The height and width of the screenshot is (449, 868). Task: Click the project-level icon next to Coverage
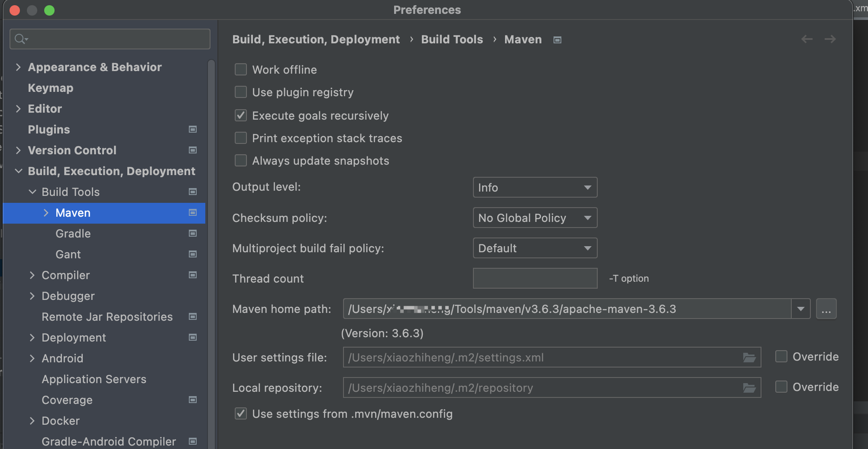193,400
